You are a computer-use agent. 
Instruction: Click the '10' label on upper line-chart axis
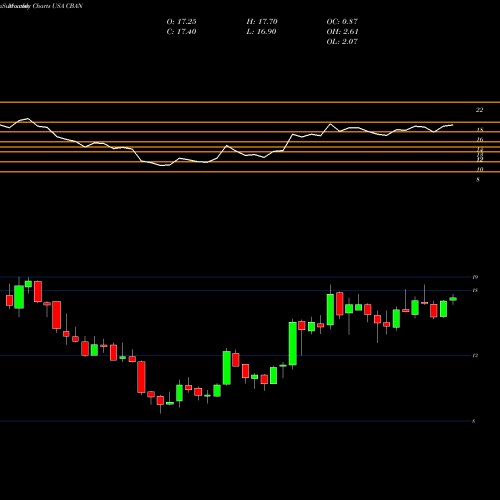point(480,169)
